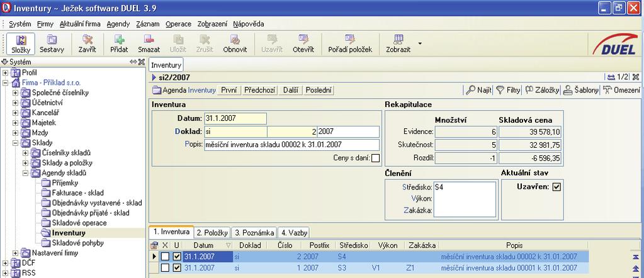Open Sestavy from the toolbar
Image resolution: width=644 pixels, height=278 pixels.
52,44
